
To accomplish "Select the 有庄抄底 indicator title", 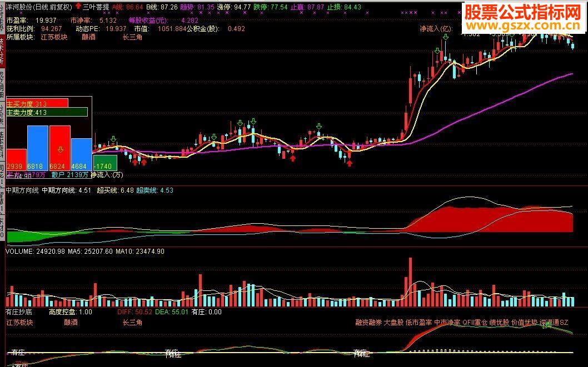I will (19, 311).
